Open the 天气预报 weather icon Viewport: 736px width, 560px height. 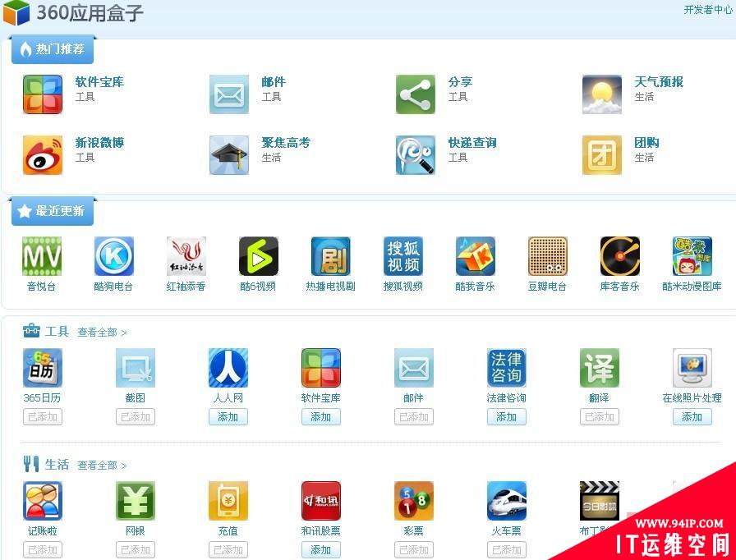coord(602,94)
